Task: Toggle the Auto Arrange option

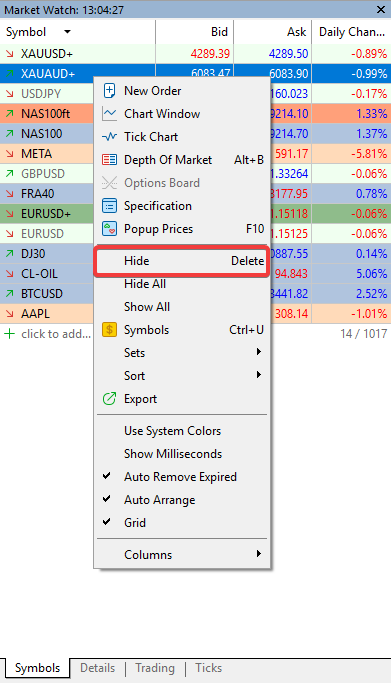Action: 182,500
